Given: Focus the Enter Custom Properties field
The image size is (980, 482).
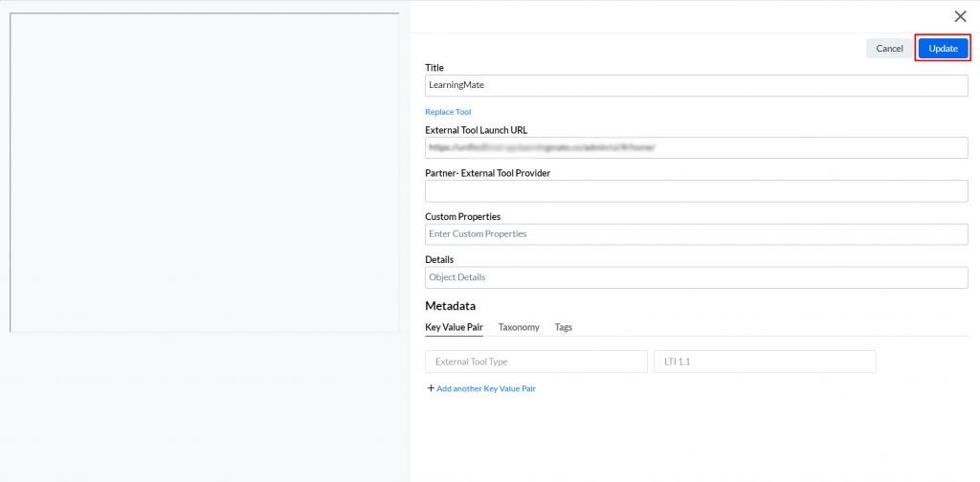Looking at the screenshot, I should coord(697,234).
